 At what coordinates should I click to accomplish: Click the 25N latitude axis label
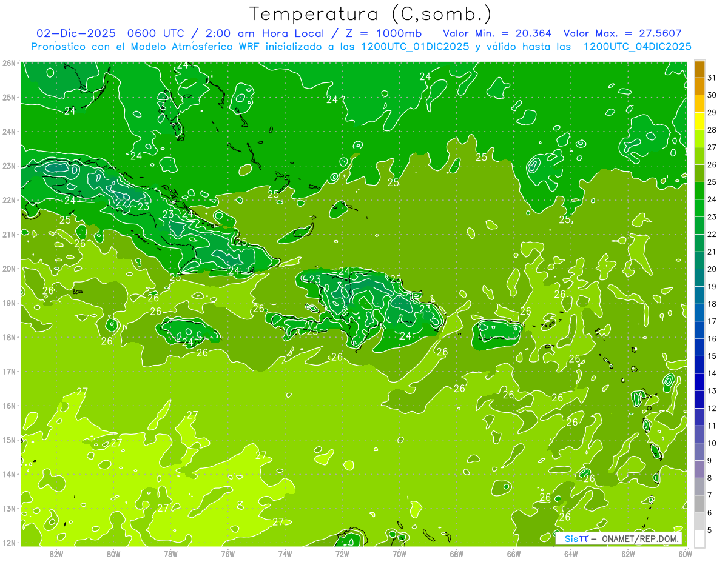8,97
